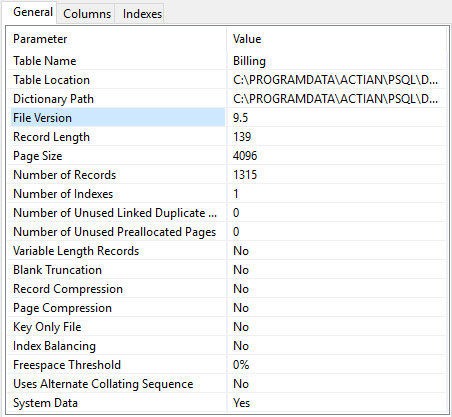Select the System Data Yes value

(x=241, y=403)
